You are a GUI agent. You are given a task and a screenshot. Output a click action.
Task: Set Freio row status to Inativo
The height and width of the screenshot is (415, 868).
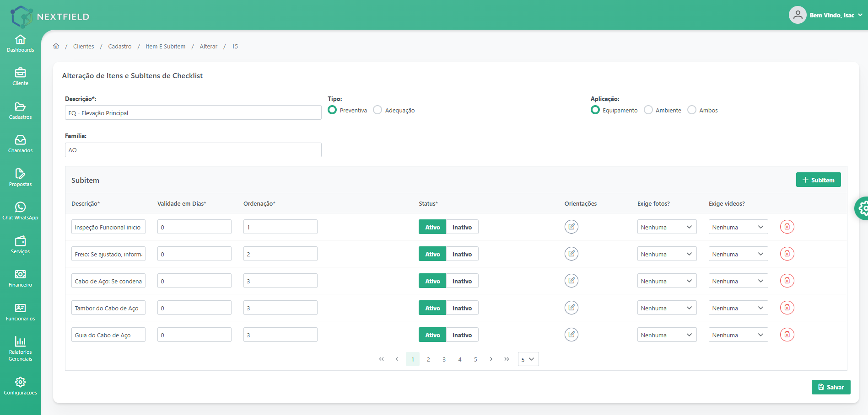(462, 254)
